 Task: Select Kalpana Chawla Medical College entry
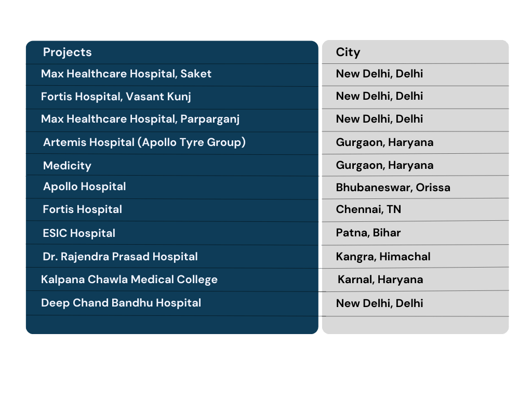(x=129, y=280)
